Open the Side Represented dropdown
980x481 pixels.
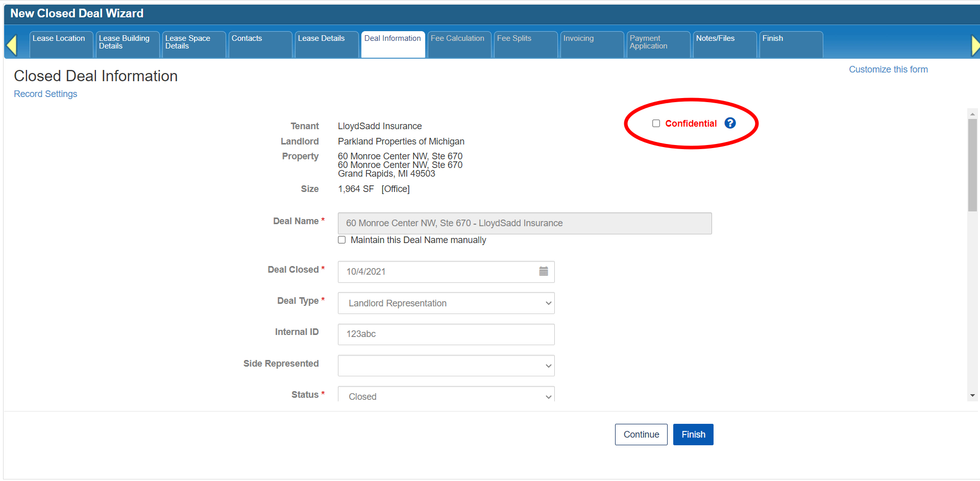446,366
